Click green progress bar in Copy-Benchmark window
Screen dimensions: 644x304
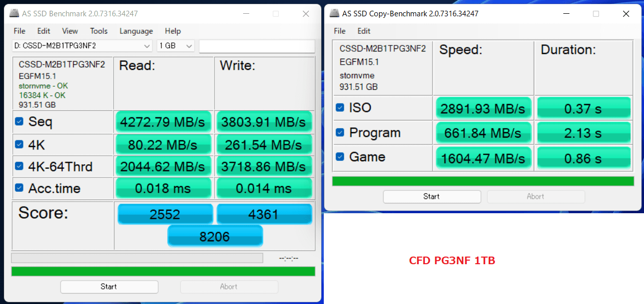(483, 181)
